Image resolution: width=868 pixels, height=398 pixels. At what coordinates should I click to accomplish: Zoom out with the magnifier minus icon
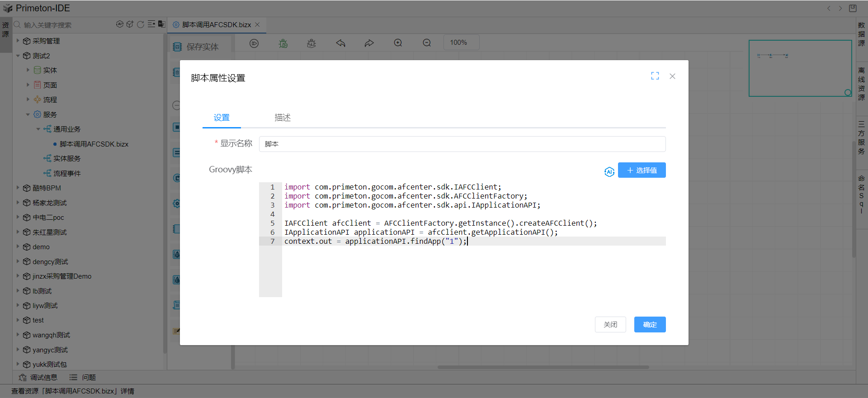[x=427, y=43]
